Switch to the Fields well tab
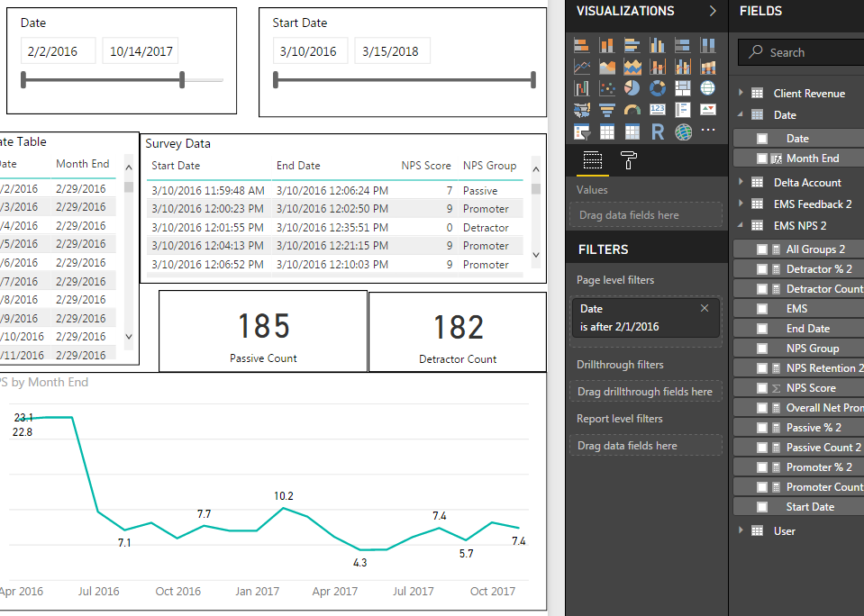The width and height of the screenshot is (864, 616). [592, 161]
